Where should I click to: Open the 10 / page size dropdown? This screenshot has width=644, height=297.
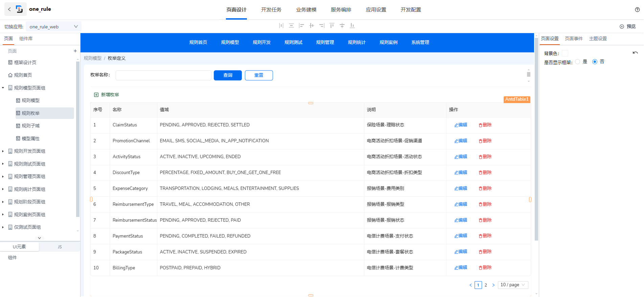point(513,285)
